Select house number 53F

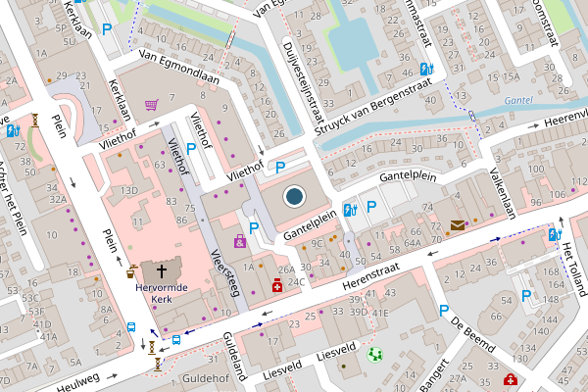point(36,312)
